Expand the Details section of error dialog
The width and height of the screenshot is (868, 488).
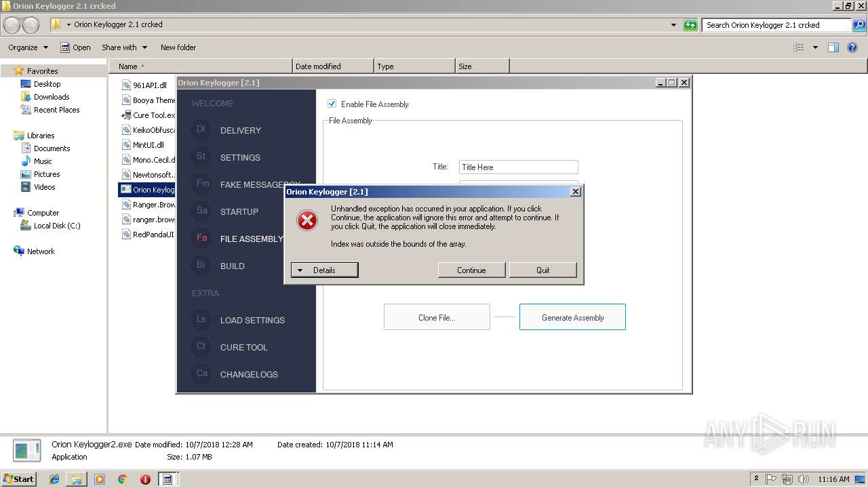pos(324,270)
